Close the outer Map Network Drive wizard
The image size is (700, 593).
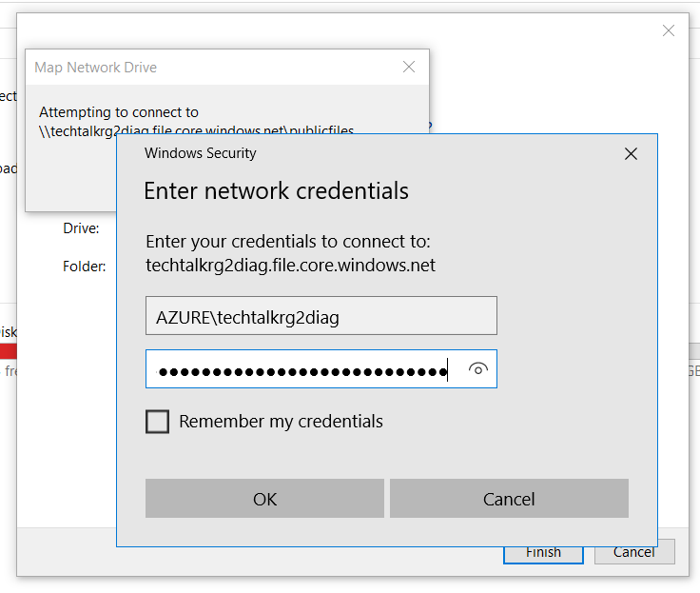(669, 30)
